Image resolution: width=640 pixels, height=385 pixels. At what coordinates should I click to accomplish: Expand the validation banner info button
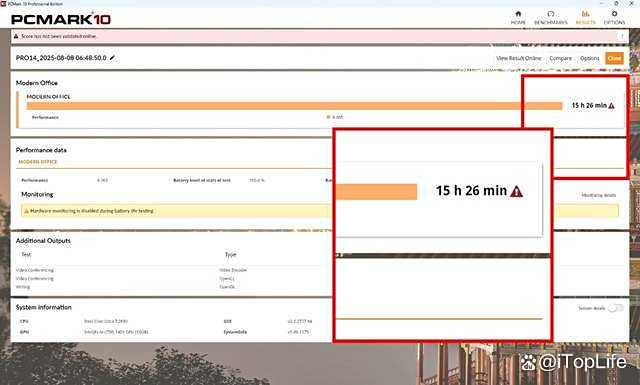[622, 36]
